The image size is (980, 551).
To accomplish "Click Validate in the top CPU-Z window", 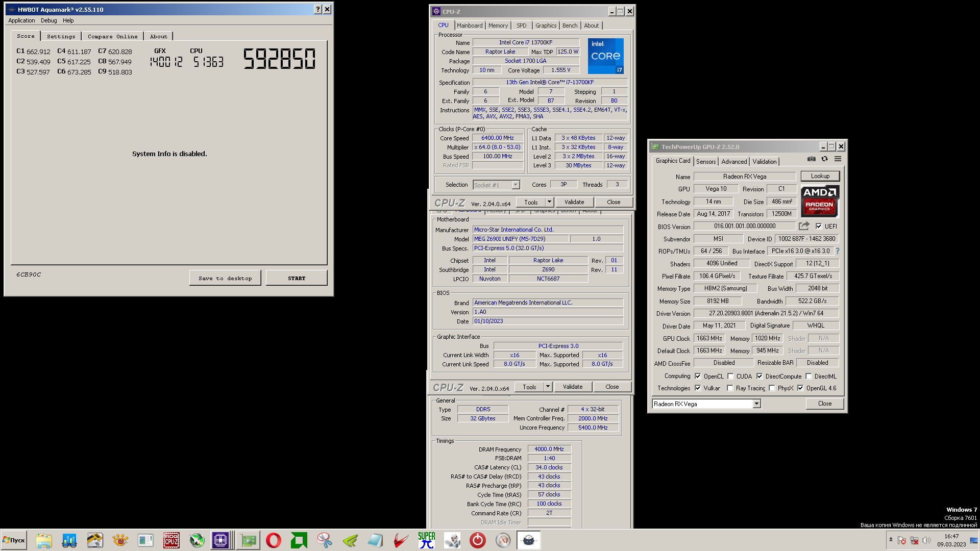I will coord(574,202).
